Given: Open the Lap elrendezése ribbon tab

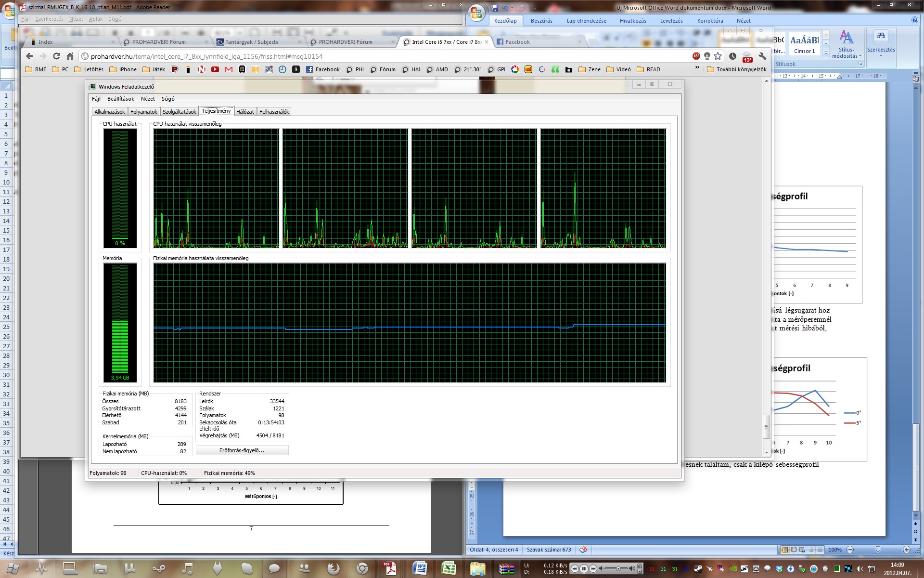Looking at the screenshot, I should tap(586, 21).
